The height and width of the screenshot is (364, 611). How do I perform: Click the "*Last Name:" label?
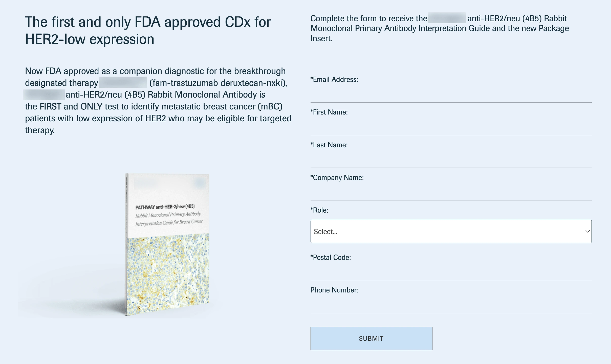(329, 145)
